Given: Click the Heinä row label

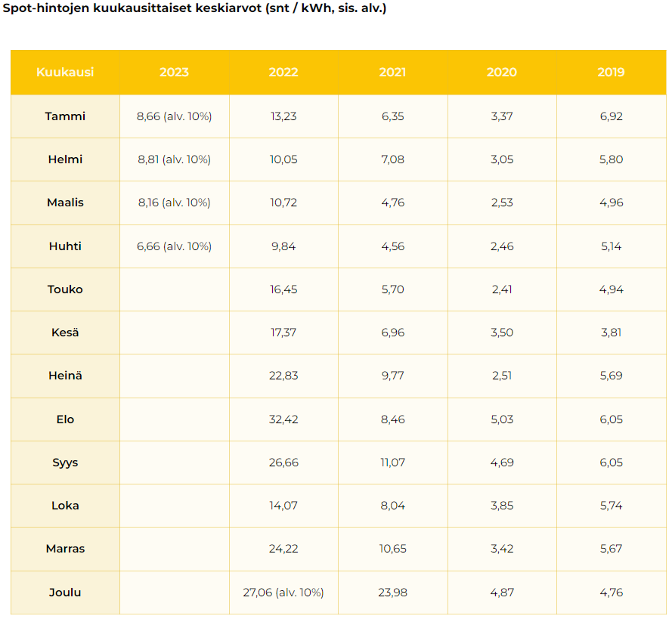Looking at the screenshot, I should point(65,376).
